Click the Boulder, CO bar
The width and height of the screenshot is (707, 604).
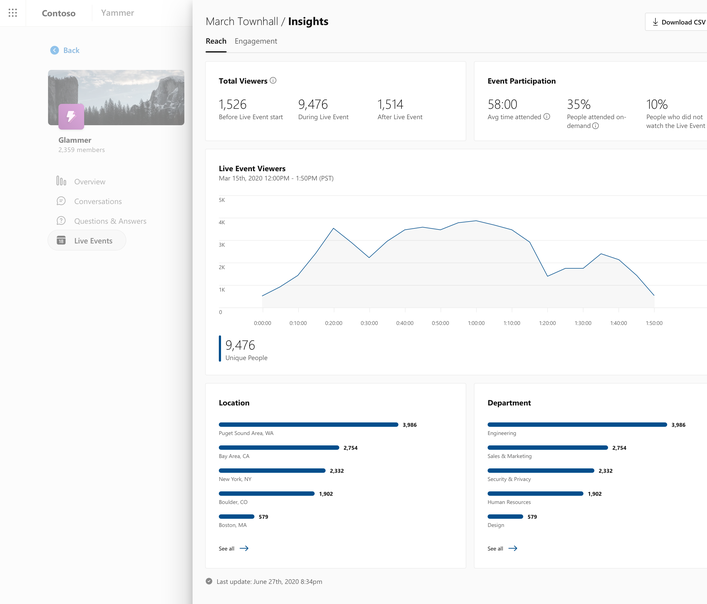[x=266, y=494]
